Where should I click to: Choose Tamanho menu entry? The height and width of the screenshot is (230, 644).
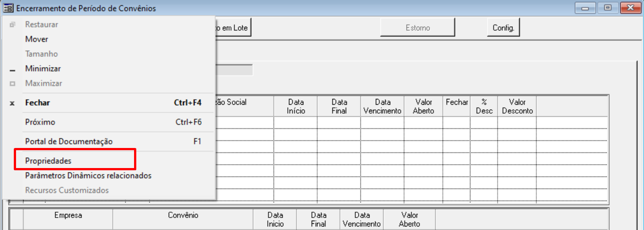109,54
